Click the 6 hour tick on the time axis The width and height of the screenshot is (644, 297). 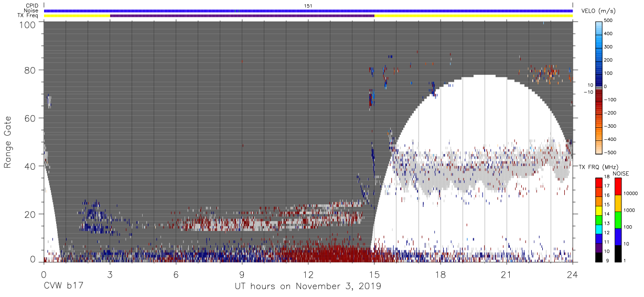pyautogui.click(x=176, y=274)
